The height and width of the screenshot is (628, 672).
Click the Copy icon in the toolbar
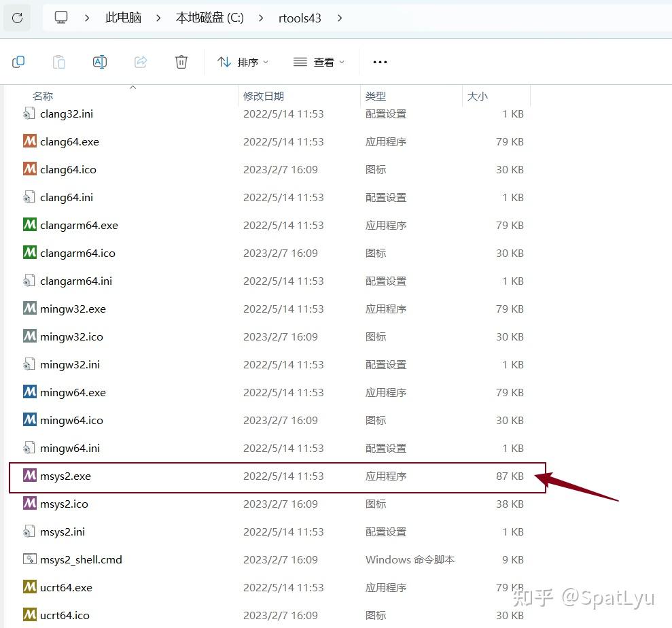[x=18, y=62]
